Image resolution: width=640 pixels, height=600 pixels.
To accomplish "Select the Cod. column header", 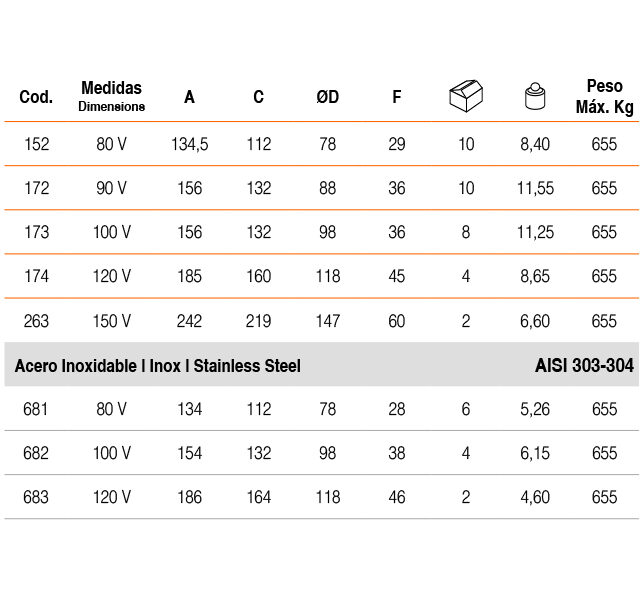I will tap(36, 97).
